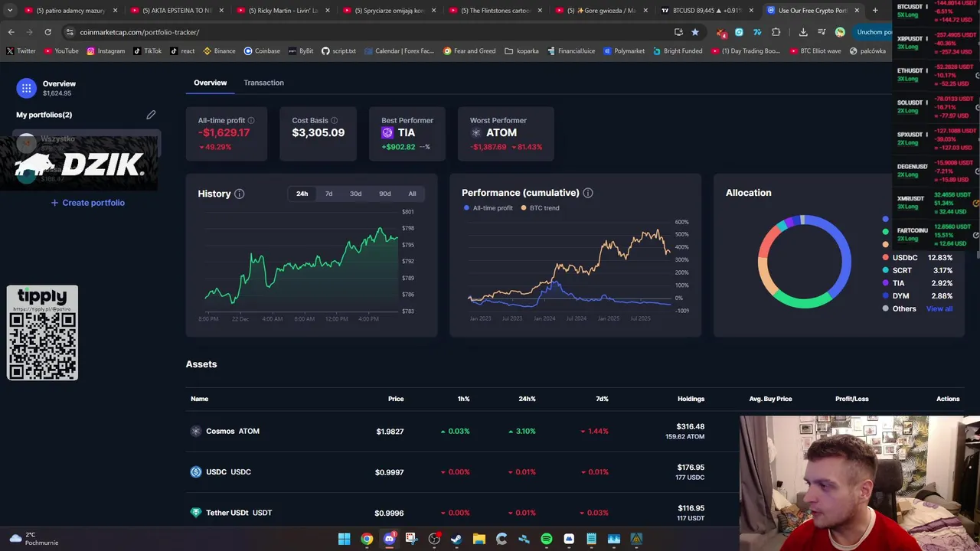This screenshot has height=551, width=980.
Task: Open the Performance (cumulative) info icon
Action: pyautogui.click(x=588, y=193)
